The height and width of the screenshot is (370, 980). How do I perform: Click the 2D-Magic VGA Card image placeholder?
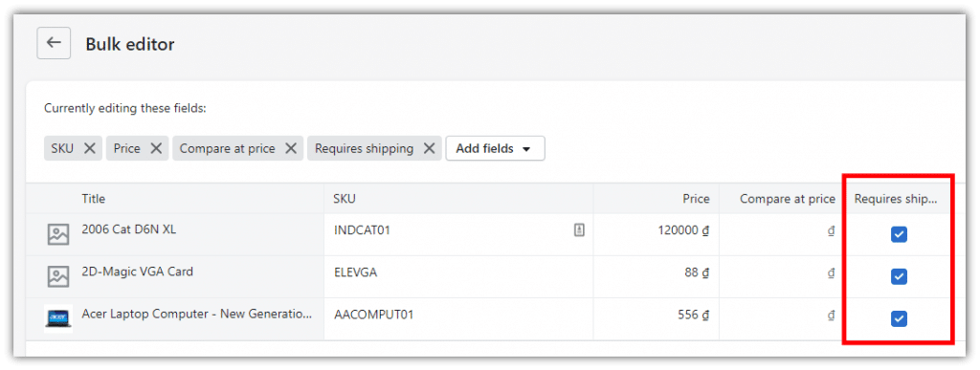pyautogui.click(x=58, y=276)
